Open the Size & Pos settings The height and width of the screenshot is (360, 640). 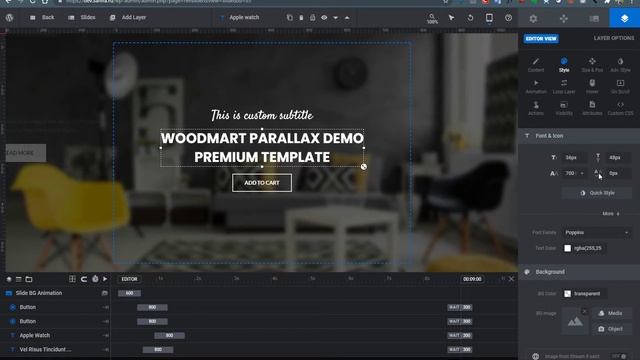click(592, 64)
